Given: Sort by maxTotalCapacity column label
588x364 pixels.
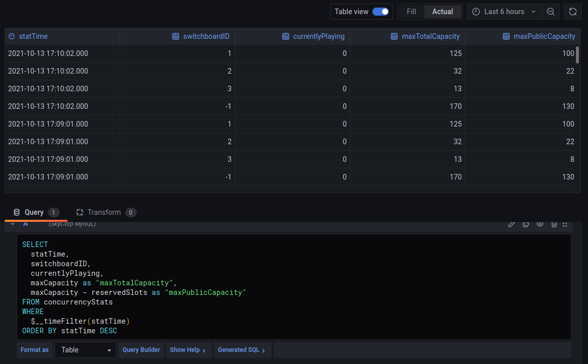Looking at the screenshot, I should (431, 36).
